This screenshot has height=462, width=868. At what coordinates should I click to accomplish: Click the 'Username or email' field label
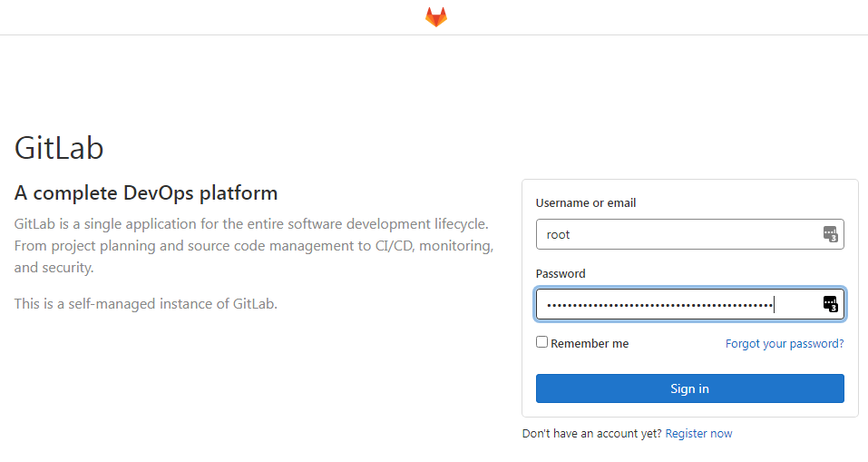pos(586,202)
